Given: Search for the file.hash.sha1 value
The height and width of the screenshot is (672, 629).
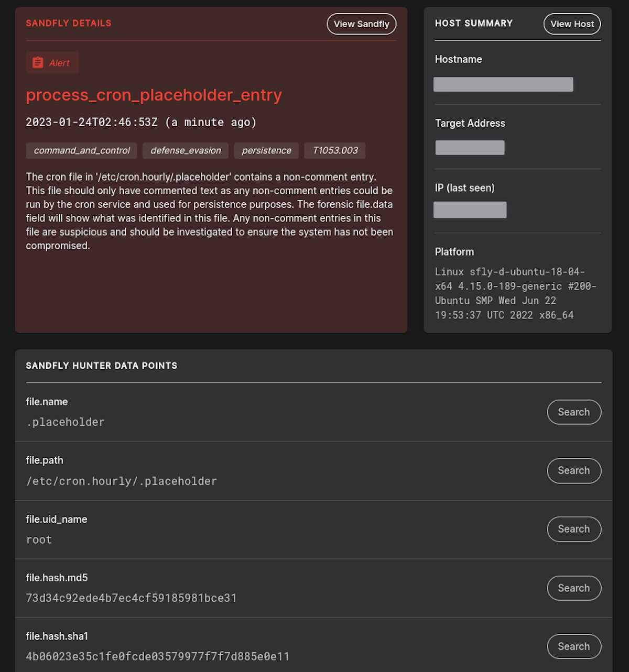Looking at the screenshot, I should 573,646.
